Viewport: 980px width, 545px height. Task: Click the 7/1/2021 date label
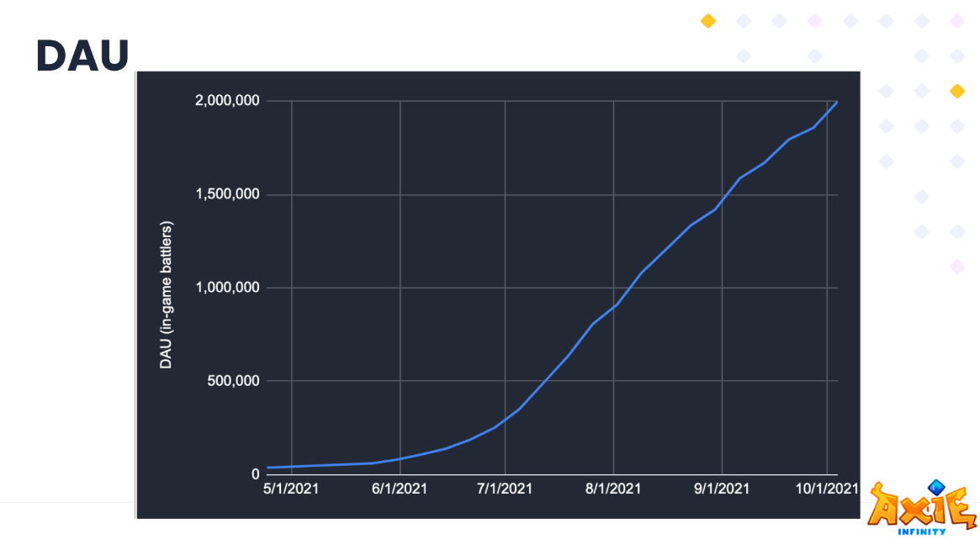click(505, 489)
